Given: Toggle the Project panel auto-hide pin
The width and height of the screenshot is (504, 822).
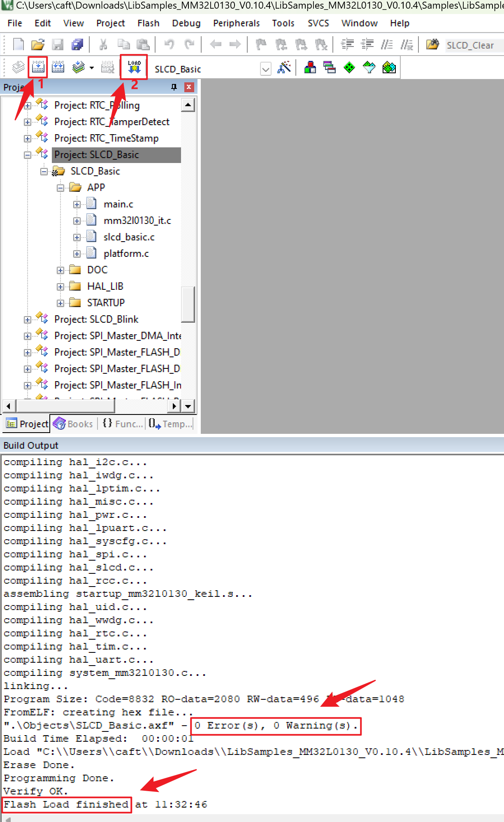Looking at the screenshot, I should (x=174, y=87).
